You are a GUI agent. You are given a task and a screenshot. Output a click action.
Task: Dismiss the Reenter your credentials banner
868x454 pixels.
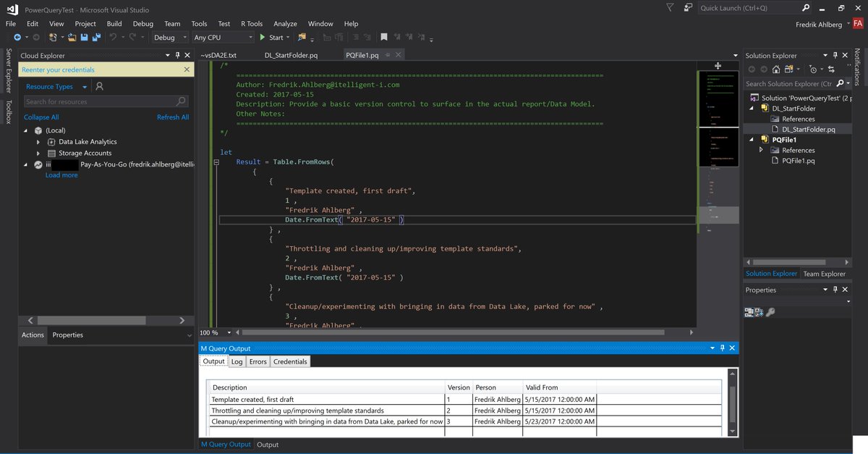[x=187, y=70]
